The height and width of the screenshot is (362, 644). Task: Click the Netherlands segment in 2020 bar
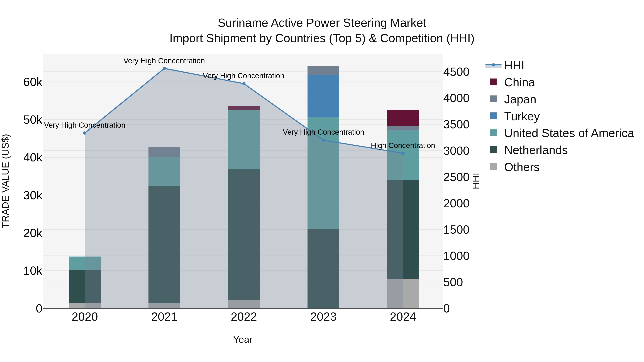[85, 286]
